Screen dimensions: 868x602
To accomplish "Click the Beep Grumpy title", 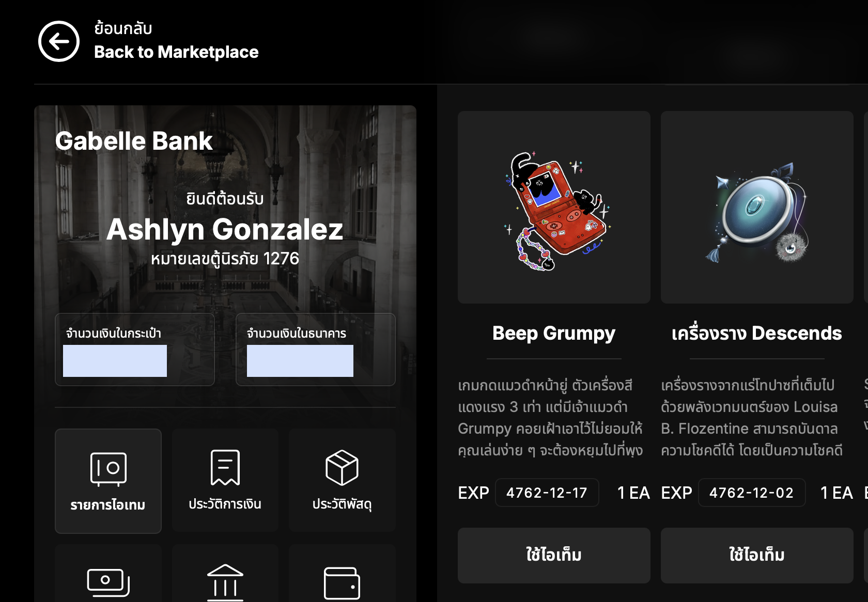I will click(554, 334).
